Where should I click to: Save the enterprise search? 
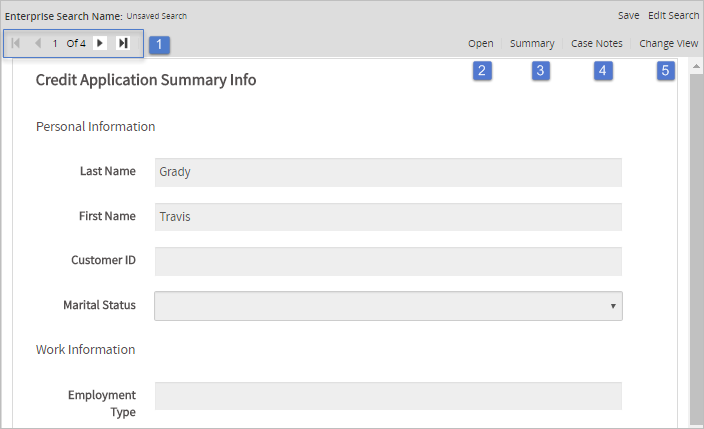(x=628, y=16)
